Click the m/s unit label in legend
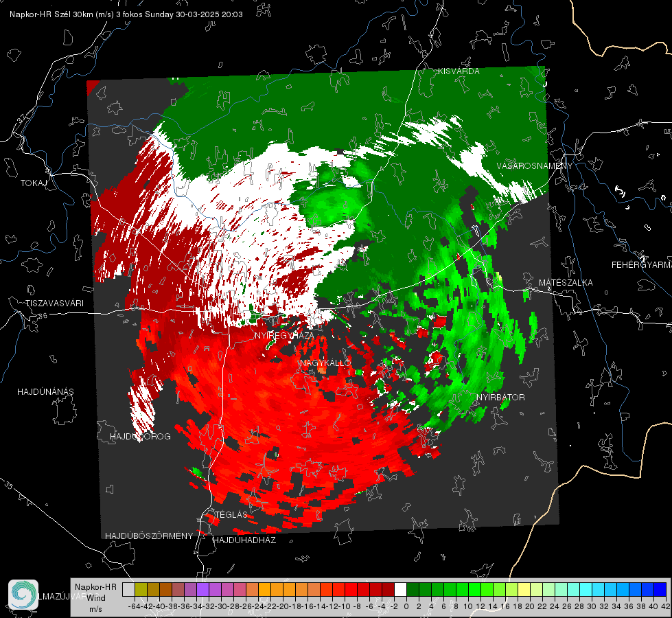This screenshot has width=672, height=618. pyautogui.click(x=95, y=609)
